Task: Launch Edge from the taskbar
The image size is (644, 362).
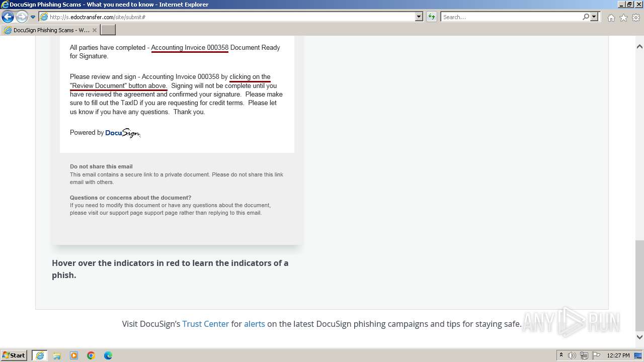Action: (x=108, y=355)
